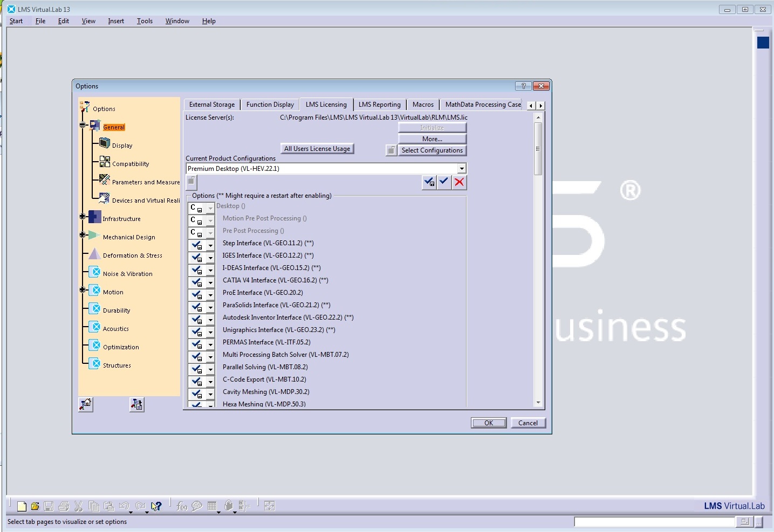
Task: Toggle PERMAS Interface license checkmark
Action: (x=197, y=344)
